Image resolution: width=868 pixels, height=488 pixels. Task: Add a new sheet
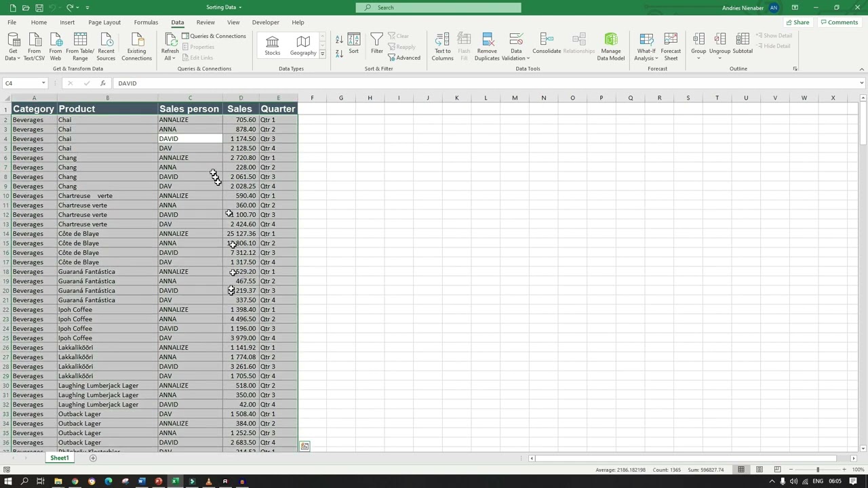coord(93,458)
